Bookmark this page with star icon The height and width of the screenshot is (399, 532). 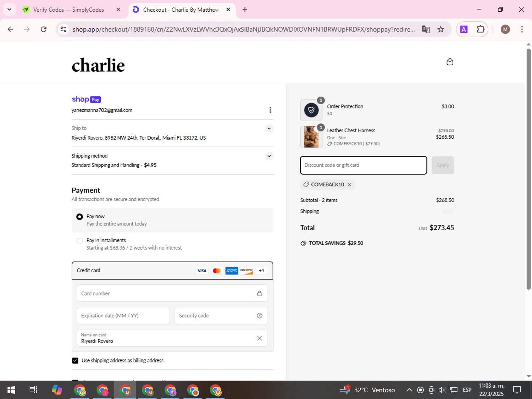pyautogui.click(x=440, y=29)
